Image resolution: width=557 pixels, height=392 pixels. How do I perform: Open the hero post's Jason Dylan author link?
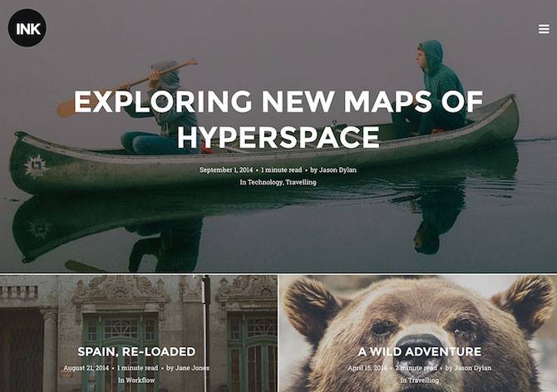point(338,170)
